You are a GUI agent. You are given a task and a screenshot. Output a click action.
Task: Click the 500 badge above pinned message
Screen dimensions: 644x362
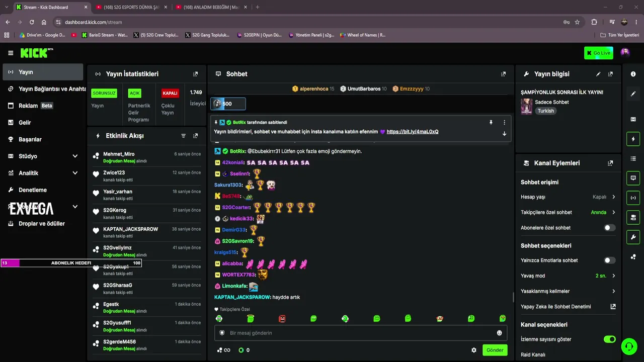coord(228,104)
